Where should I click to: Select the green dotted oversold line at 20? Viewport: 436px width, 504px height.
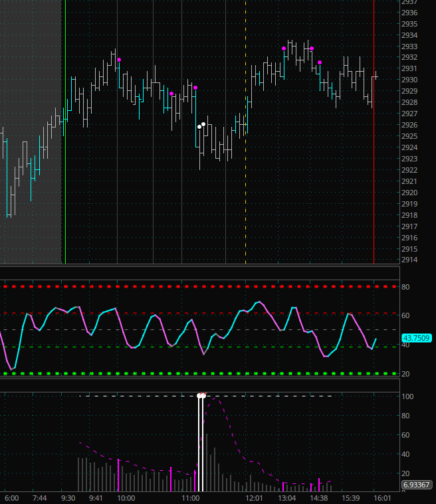point(199,374)
